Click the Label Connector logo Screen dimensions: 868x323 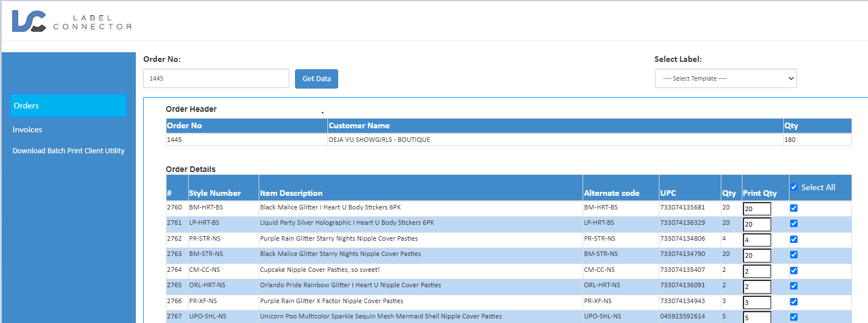point(72,21)
